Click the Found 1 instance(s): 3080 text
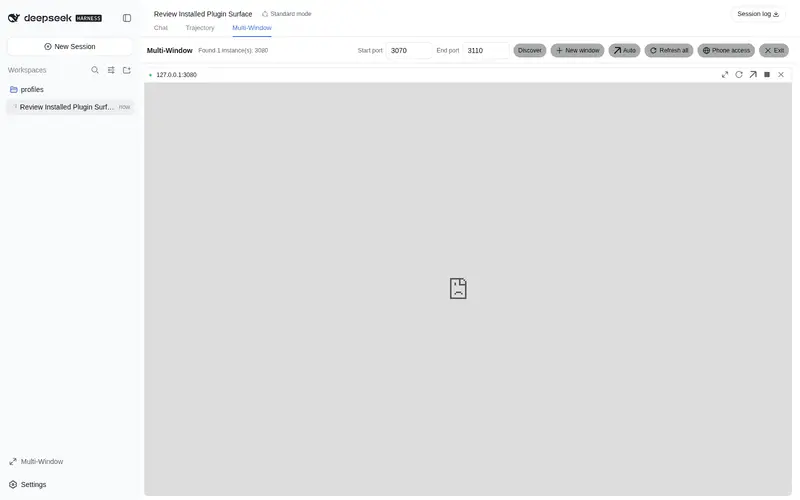This screenshot has height=500, width=800. coord(233,51)
